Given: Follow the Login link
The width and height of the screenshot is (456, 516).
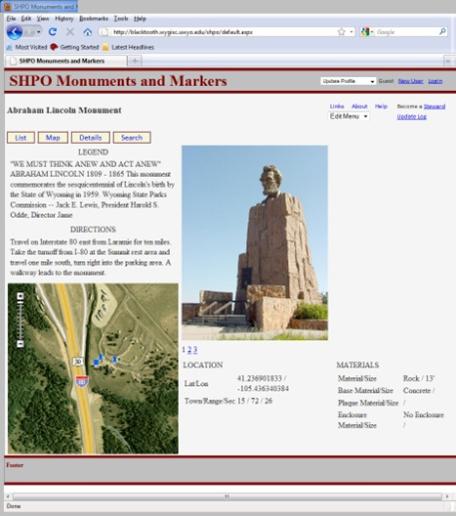Looking at the screenshot, I should click(x=435, y=81).
